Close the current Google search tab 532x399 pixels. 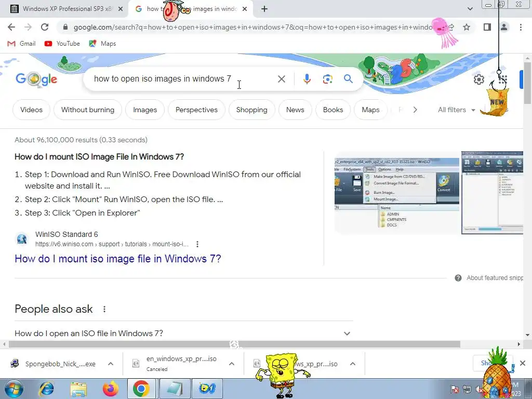[x=245, y=9]
